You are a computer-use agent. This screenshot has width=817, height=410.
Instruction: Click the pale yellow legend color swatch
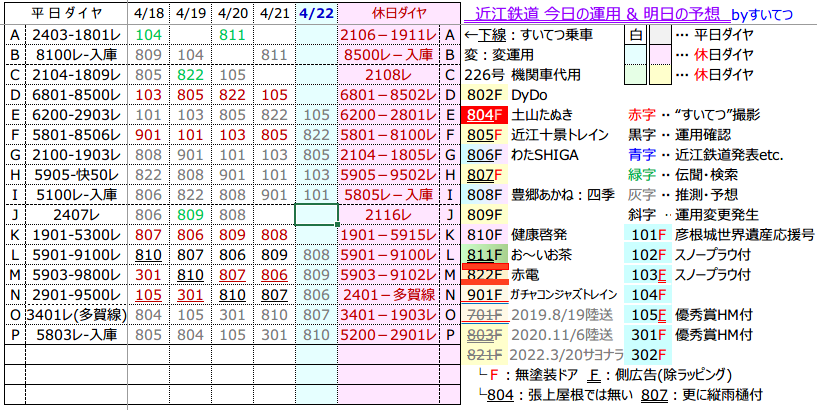click(x=660, y=75)
